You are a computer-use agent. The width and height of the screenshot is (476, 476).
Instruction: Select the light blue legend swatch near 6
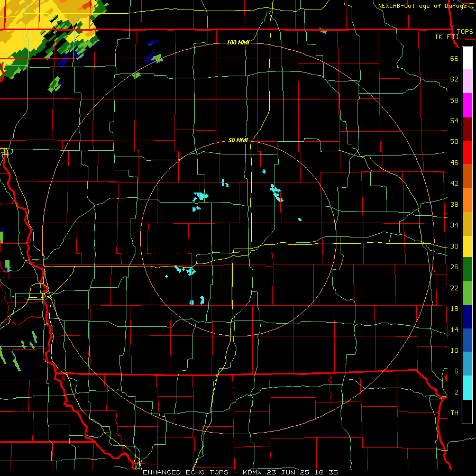(467, 364)
